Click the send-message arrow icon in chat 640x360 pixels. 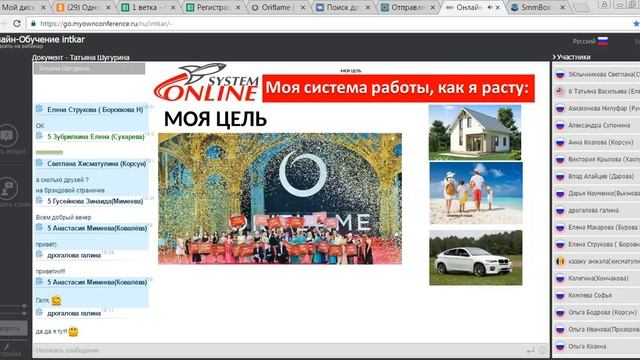point(530,350)
